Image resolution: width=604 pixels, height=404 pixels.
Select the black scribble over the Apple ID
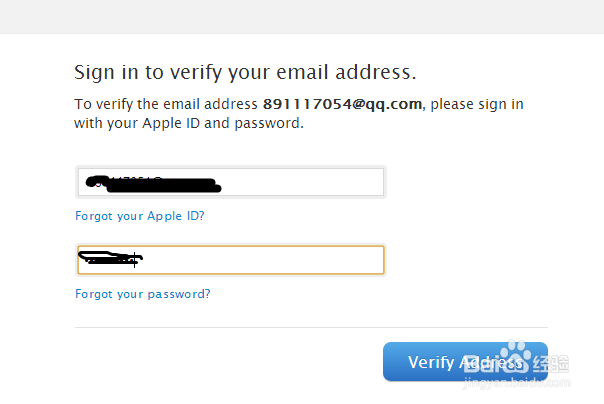(x=152, y=184)
